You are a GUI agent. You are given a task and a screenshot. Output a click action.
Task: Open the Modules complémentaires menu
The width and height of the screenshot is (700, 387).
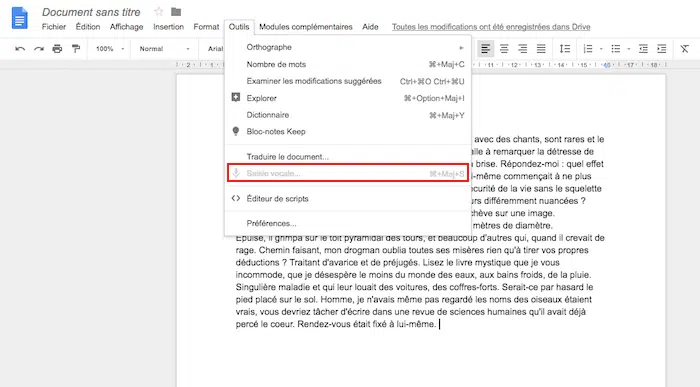305,27
